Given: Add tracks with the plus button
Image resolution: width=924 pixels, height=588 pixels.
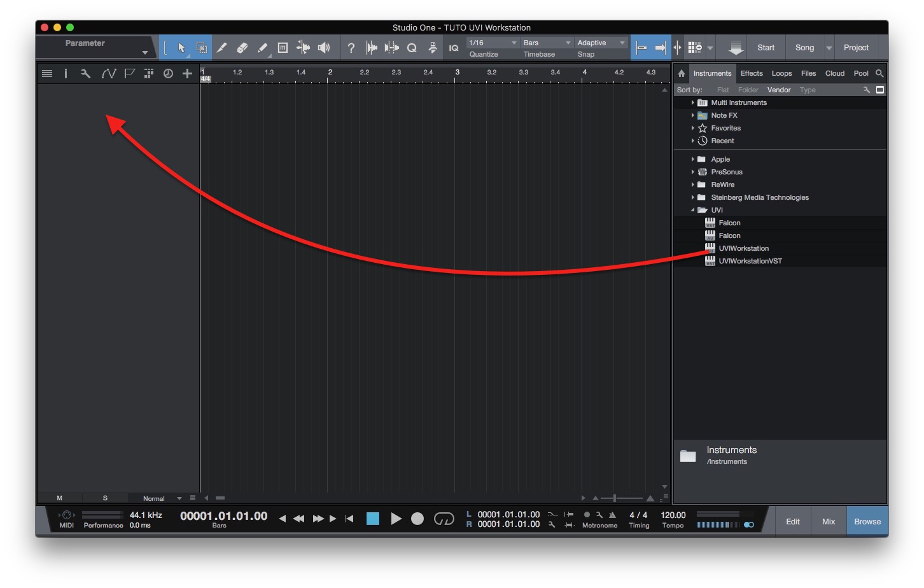Looking at the screenshot, I should 187,74.
